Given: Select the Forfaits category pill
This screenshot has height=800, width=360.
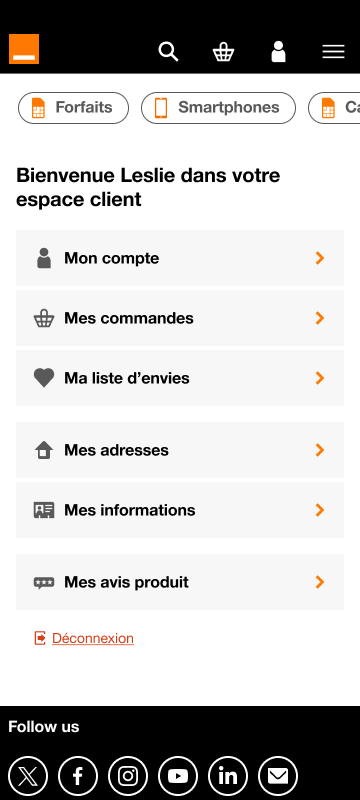Looking at the screenshot, I should click(x=73, y=108).
